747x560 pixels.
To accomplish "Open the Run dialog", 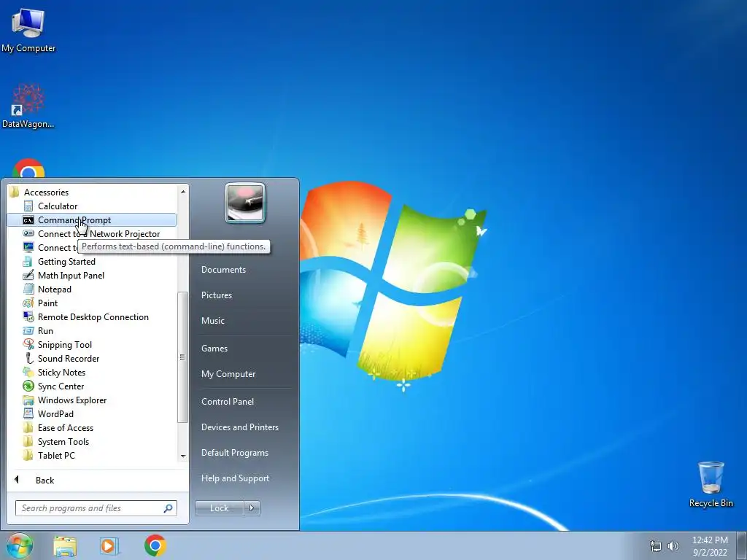I will tap(91, 330).
